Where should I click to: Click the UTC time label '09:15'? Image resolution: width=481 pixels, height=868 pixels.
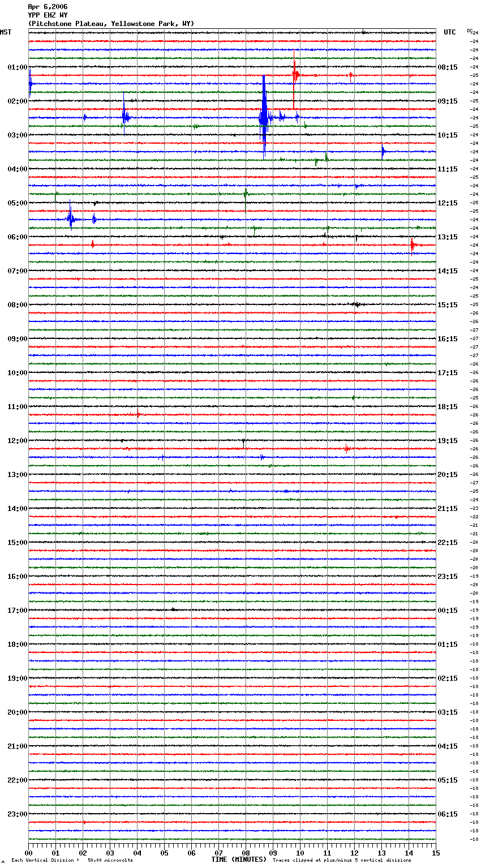pyautogui.click(x=448, y=101)
